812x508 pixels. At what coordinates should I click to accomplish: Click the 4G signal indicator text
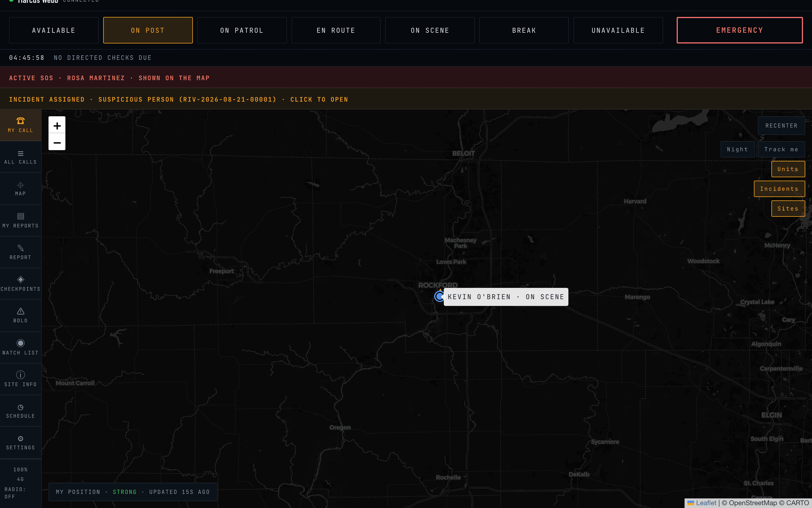(x=21, y=479)
